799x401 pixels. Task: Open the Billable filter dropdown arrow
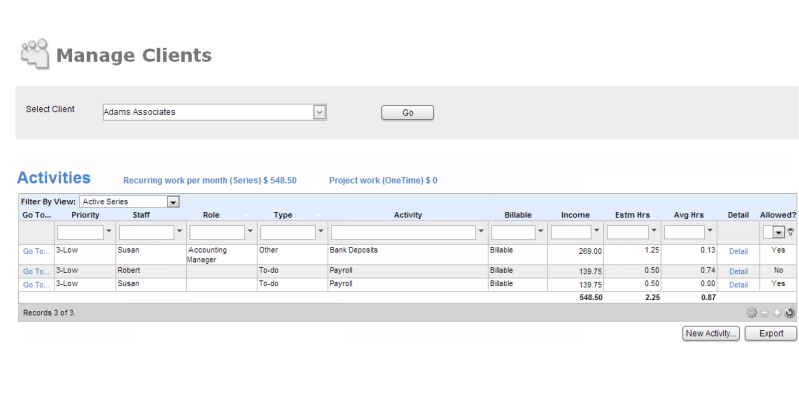541,231
